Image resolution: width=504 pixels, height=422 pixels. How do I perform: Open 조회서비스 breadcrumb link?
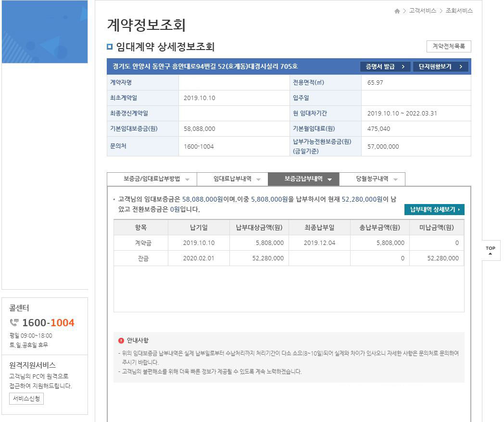point(459,11)
